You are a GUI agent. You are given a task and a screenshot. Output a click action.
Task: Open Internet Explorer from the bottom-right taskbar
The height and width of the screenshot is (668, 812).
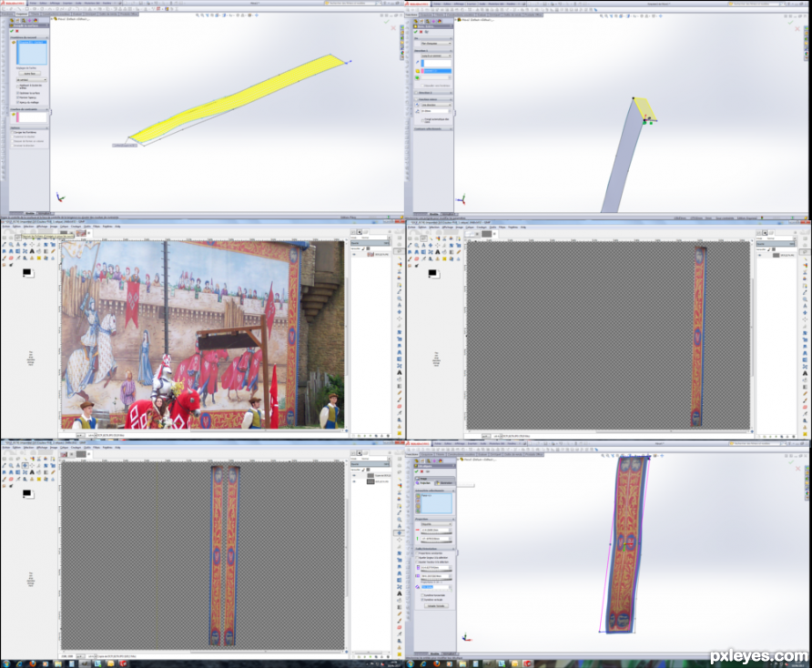point(423,663)
